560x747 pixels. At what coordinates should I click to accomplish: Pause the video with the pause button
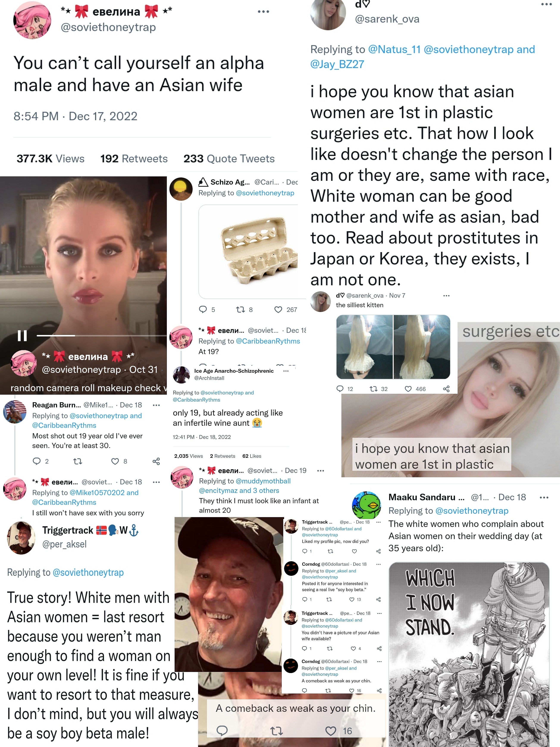(x=22, y=335)
